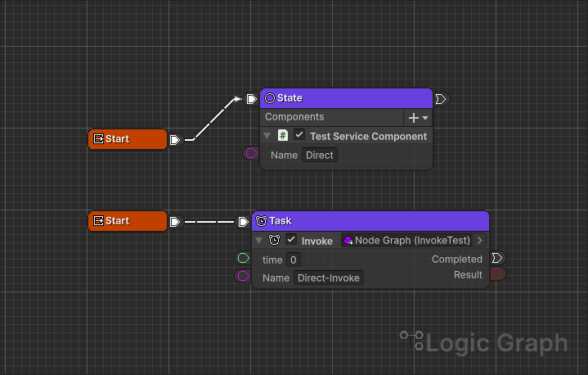Image resolution: width=588 pixels, height=375 pixels.
Task: Open the Components add (+) dropdown
Action: coord(418,118)
